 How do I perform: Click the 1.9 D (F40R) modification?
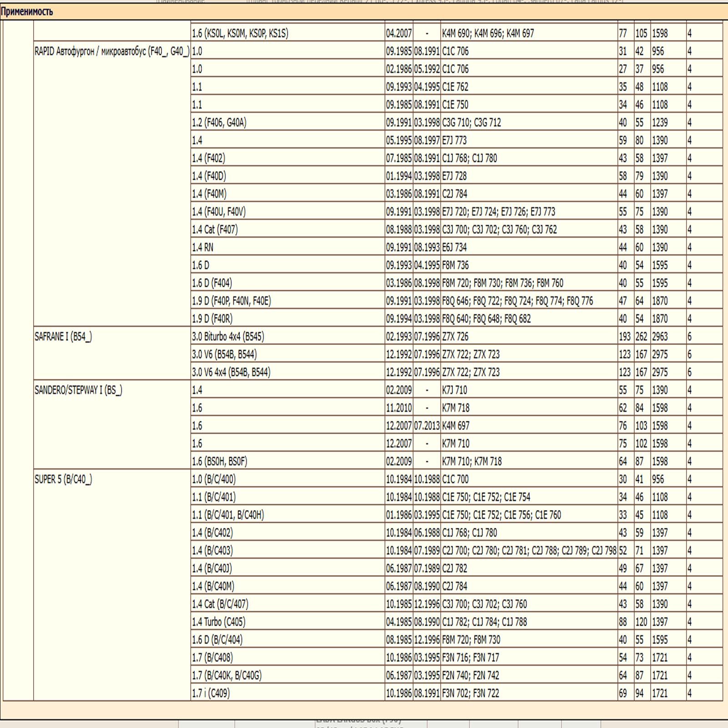click(212, 318)
